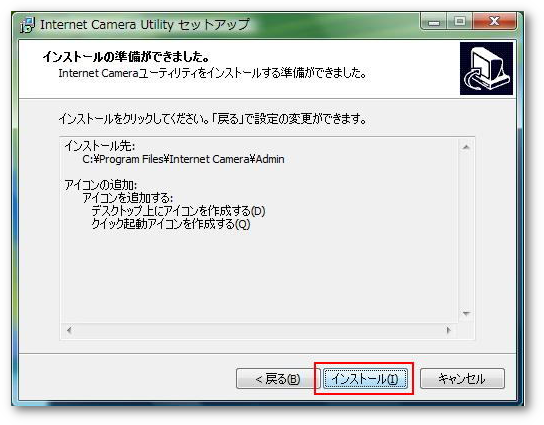Screen dimensions: 544x425
Task: Click the down arrow of the summary scrollbar
Action: click(x=466, y=314)
